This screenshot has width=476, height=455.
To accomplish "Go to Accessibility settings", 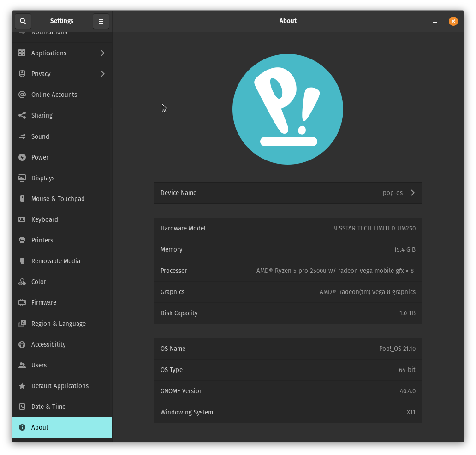I will (x=62, y=344).
